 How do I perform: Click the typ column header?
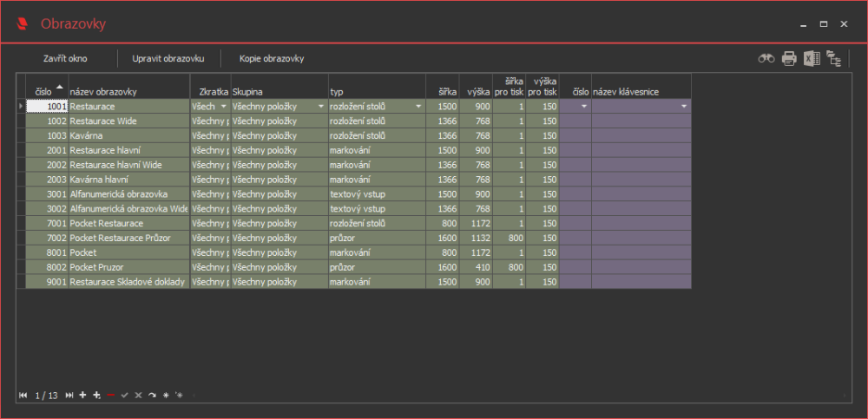(x=377, y=86)
